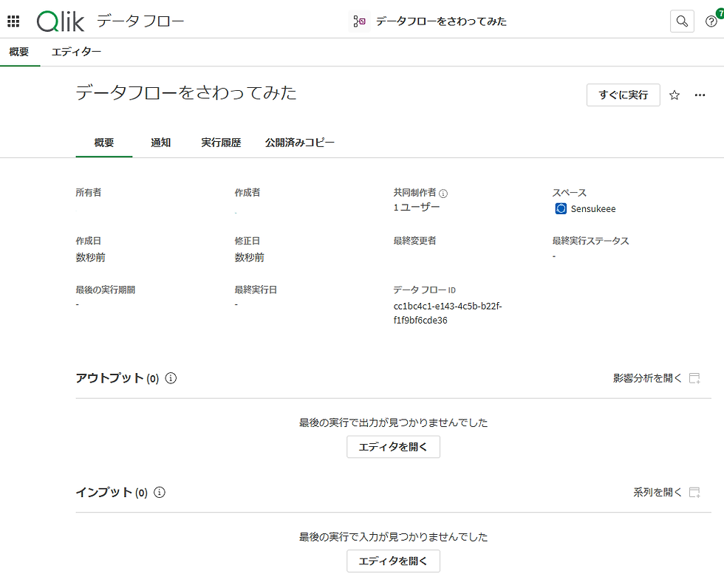Click window icon next to 影響分析を開く
This screenshot has height=588, width=724.
[694, 378]
